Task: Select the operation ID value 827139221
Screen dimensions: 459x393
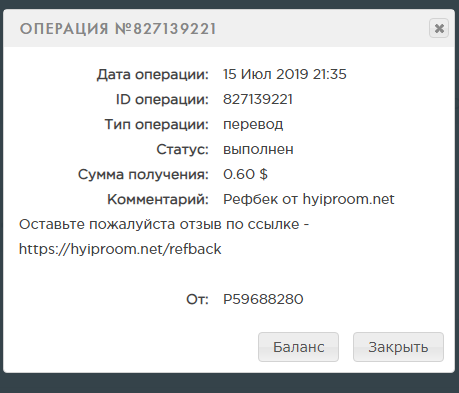Action: click(x=258, y=99)
